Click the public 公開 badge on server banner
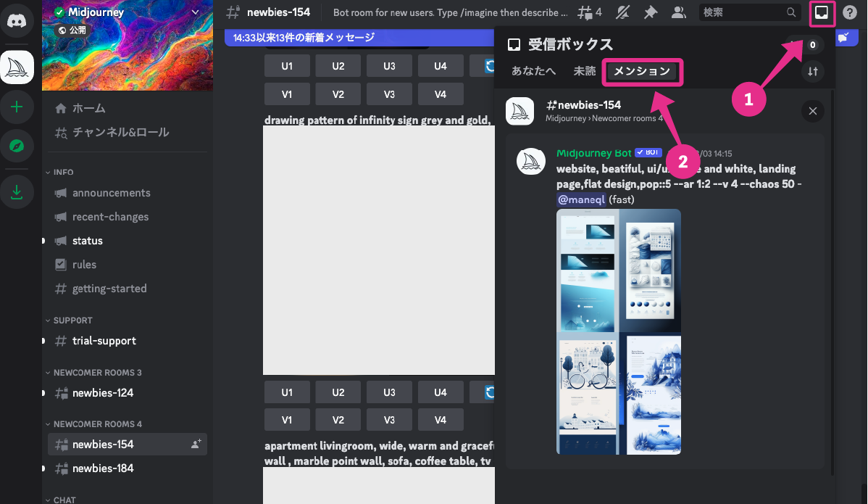Viewport: 868px width, 504px height. 72,30
